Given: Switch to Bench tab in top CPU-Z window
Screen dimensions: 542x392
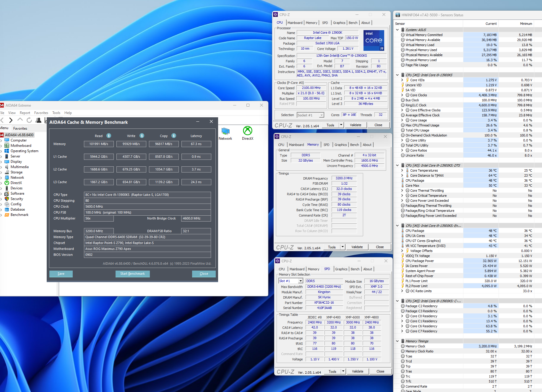Looking at the screenshot, I should coord(353,23).
